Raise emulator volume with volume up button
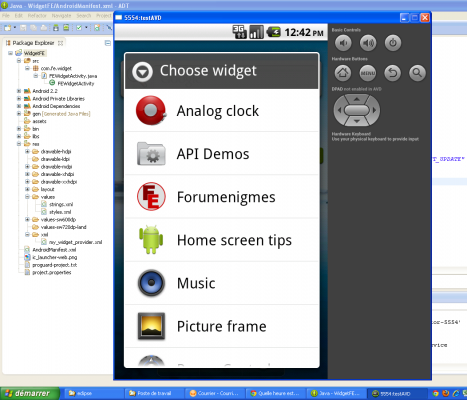 point(368,43)
